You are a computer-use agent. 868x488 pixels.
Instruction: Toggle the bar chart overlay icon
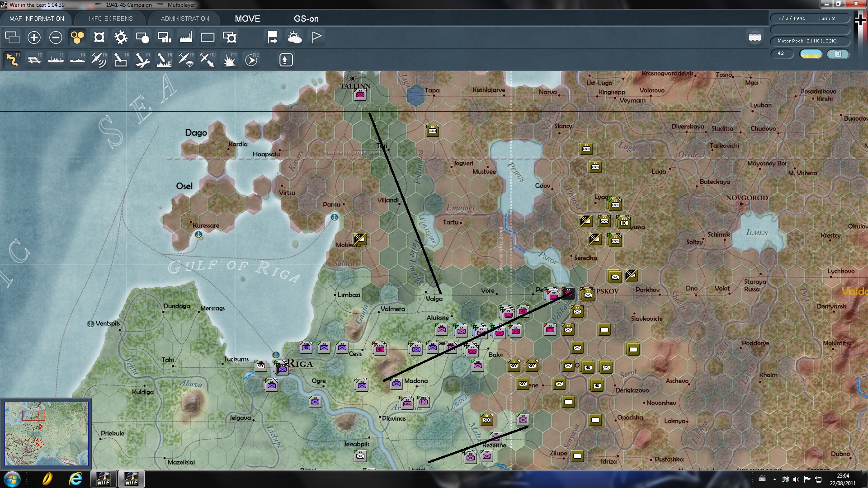(x=164, y=37)
